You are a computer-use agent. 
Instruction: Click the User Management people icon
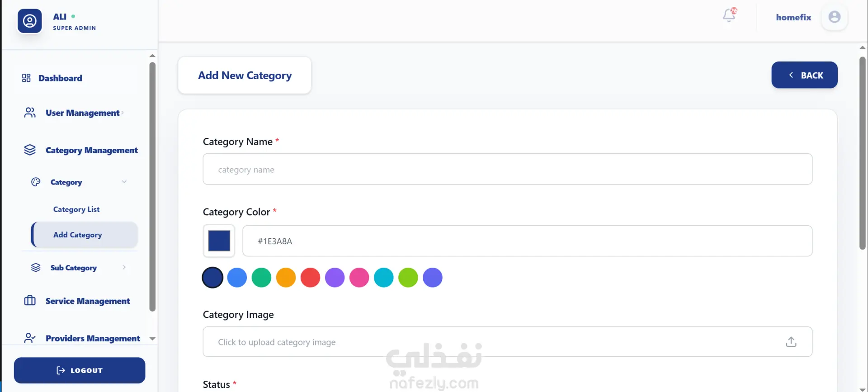[30, 113]
